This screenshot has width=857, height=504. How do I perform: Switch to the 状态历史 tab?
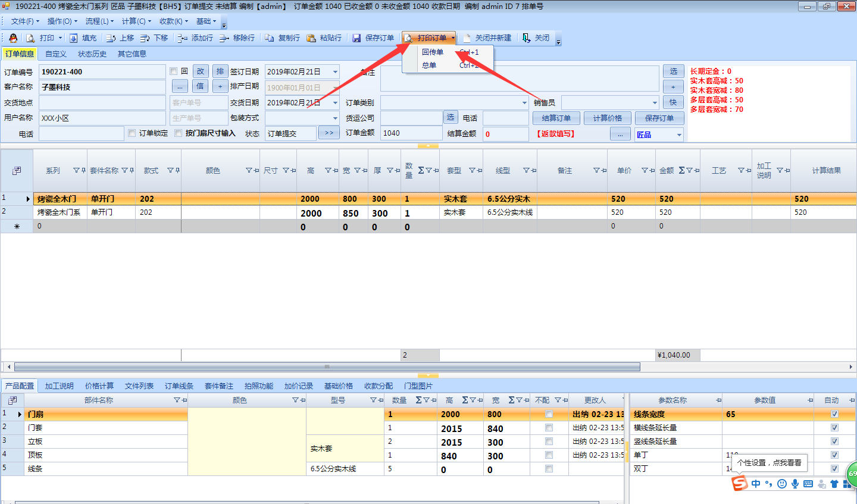click(92, 54)
